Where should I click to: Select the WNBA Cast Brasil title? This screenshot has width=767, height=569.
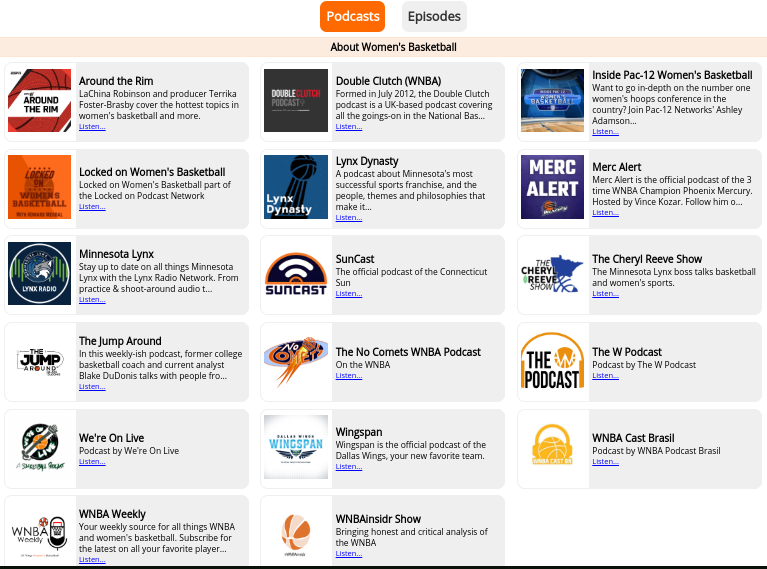click(633, 438)
